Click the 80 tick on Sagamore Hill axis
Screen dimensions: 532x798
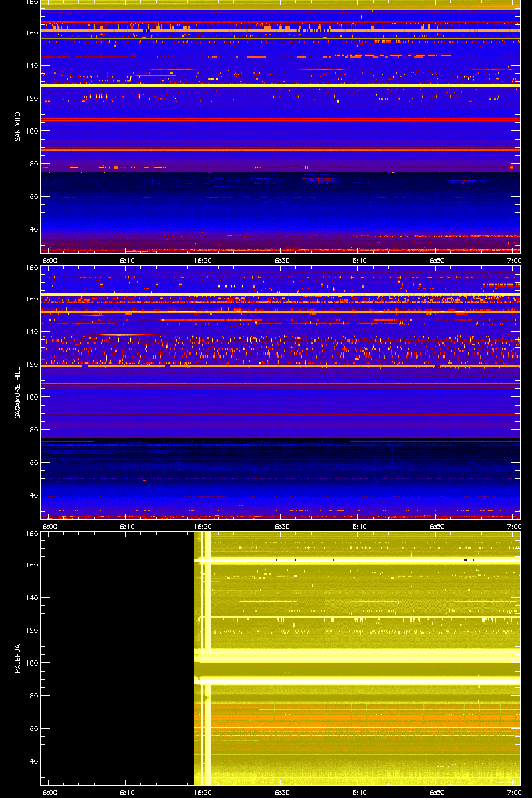[x=33, y=430]
